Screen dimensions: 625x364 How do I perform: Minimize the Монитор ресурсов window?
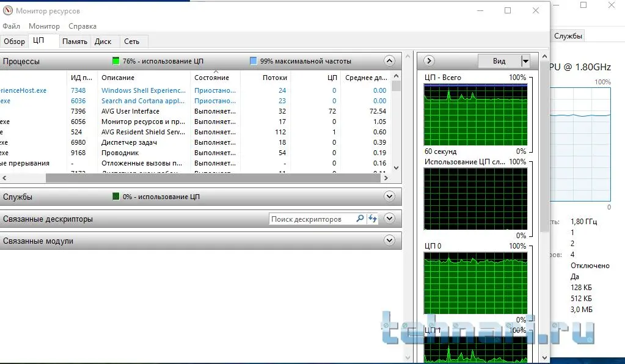(480, 10)
